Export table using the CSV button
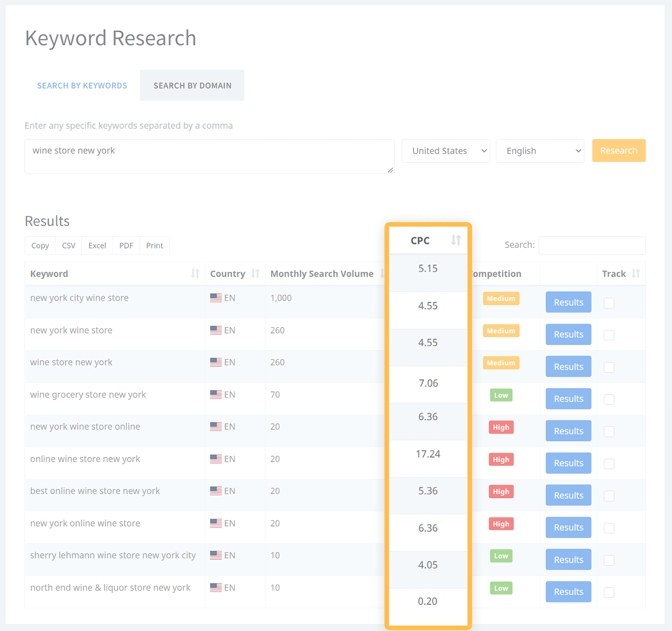The height and width of the screenshot is (631, 672). tap(69, 245)
